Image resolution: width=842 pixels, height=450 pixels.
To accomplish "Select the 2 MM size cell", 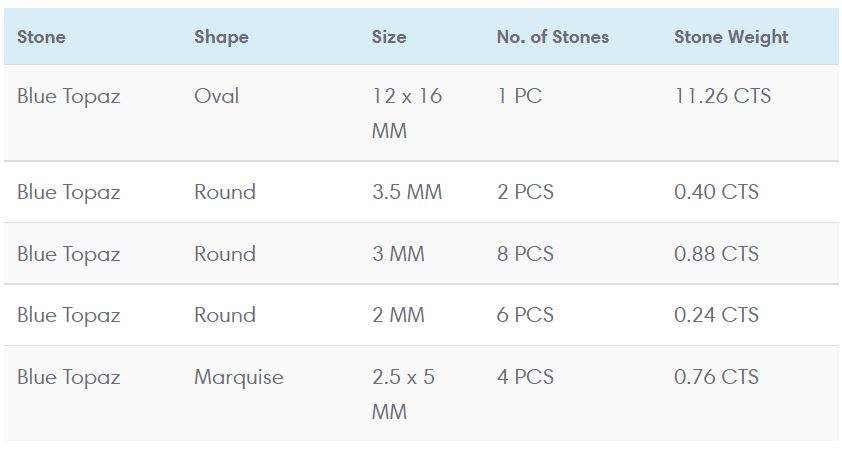I will (398, 315).
